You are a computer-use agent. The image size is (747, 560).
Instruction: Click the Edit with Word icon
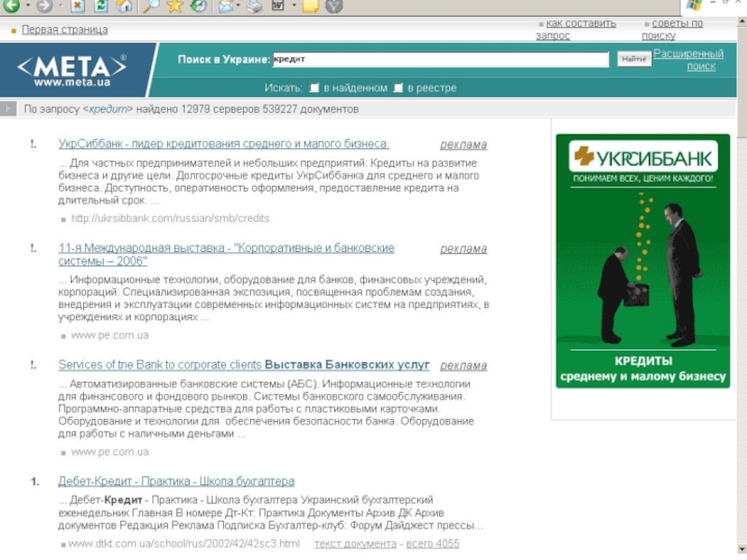click(x=278, y=6)
